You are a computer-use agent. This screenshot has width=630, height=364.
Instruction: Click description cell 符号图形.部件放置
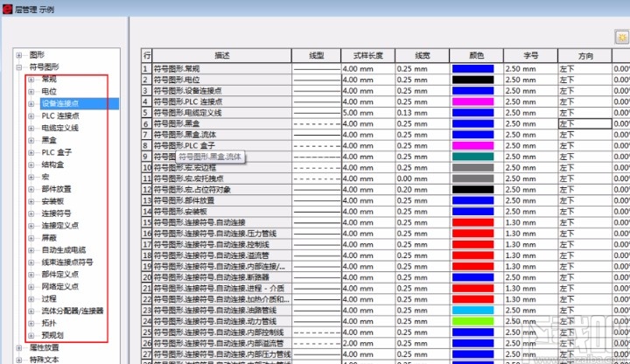click(x=221, y=200)
